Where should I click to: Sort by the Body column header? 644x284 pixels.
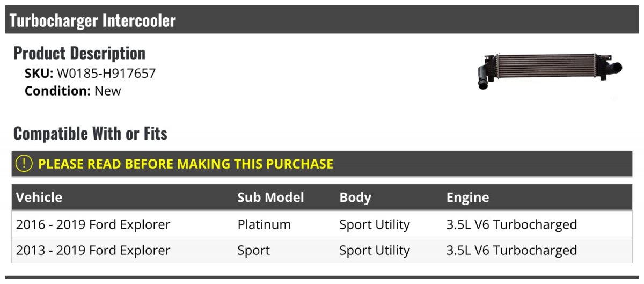(x=355, y=198)
